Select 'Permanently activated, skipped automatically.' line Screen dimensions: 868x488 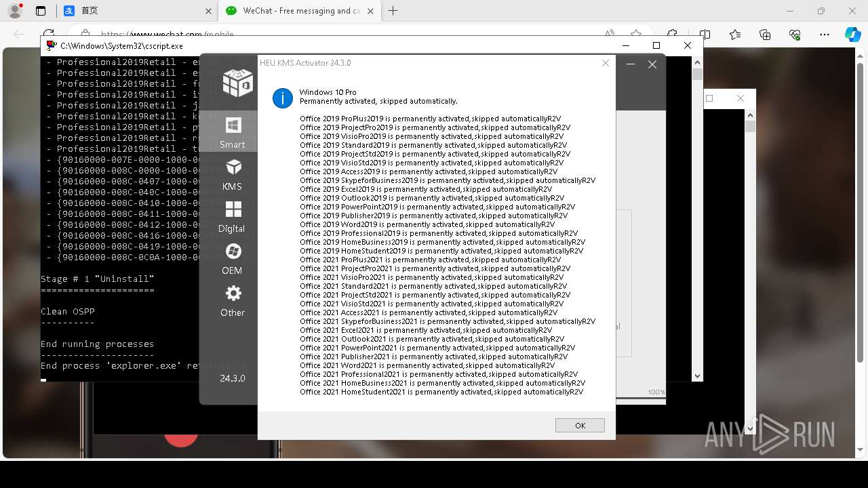coord(378,101)
